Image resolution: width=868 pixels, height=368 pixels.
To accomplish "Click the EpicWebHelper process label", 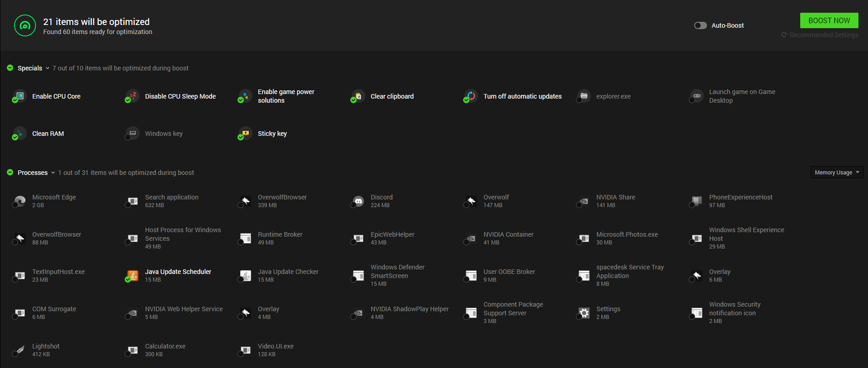I will point(392,234).
